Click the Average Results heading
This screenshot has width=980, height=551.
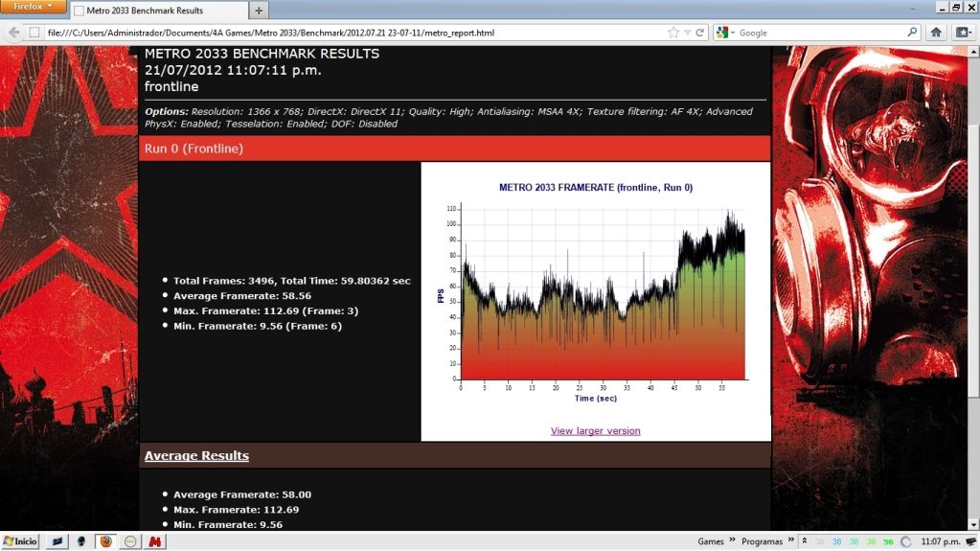pyautogui.click(x=196, y=456)
